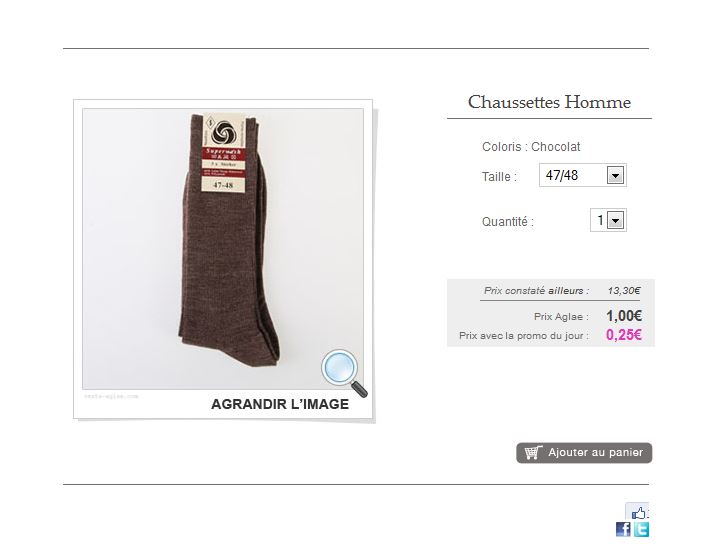Click the shopping cart icon
Viewport: 721px width, 553px height.
533,452
